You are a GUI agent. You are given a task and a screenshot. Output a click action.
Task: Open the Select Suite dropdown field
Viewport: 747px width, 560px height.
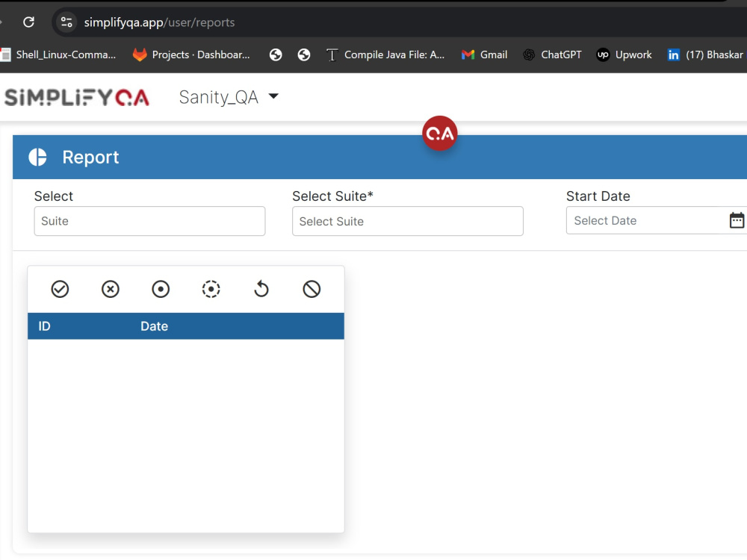(x=408, y=221)
